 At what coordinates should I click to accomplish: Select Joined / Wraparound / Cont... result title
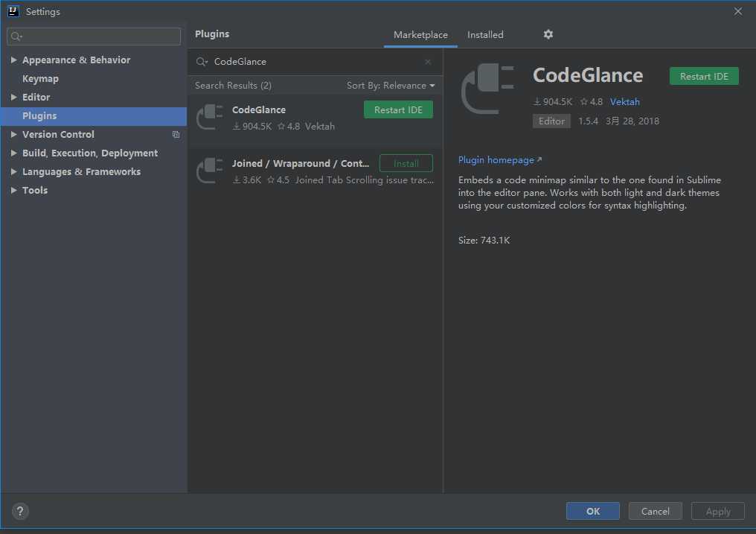[301, 163]
